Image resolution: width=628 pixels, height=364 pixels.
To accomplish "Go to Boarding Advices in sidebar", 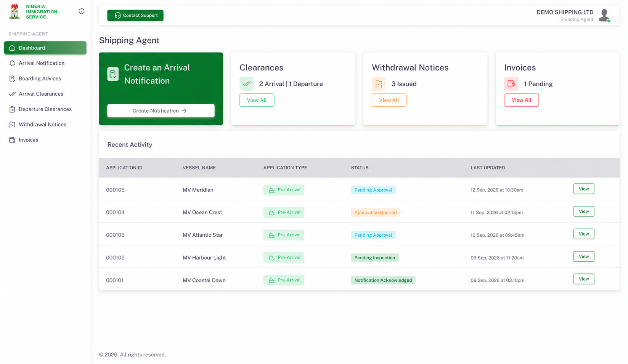I will (x=45, y=79).
